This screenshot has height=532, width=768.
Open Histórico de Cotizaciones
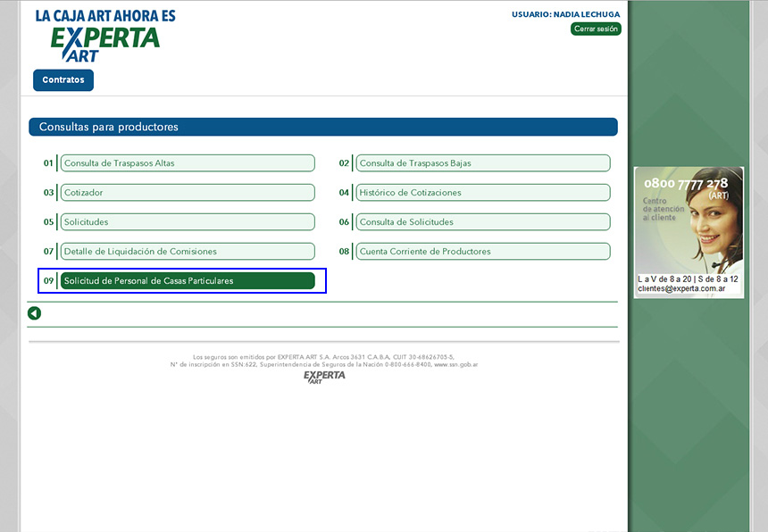pyautogui.click(x=483, y=192)
